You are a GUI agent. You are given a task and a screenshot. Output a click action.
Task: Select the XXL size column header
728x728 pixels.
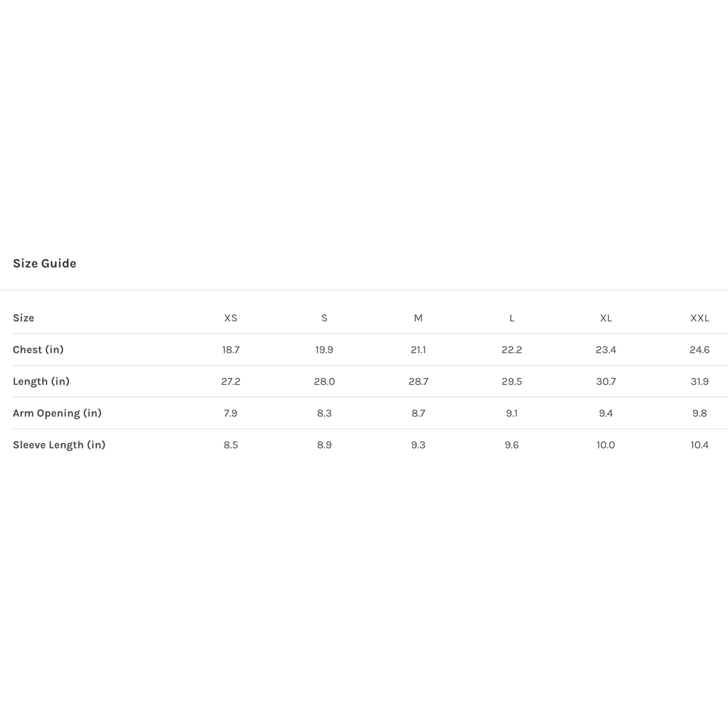point(700,318)
